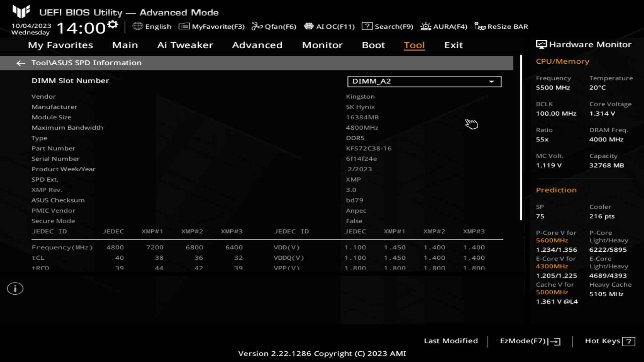Viewport: 644px width, 362px height.
Task: Click PMIC Vendor Anpec value
Action: 356,211
